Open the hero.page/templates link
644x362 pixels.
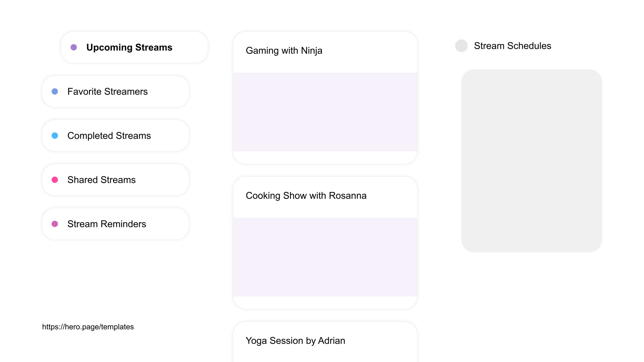[x=88, y=327]
